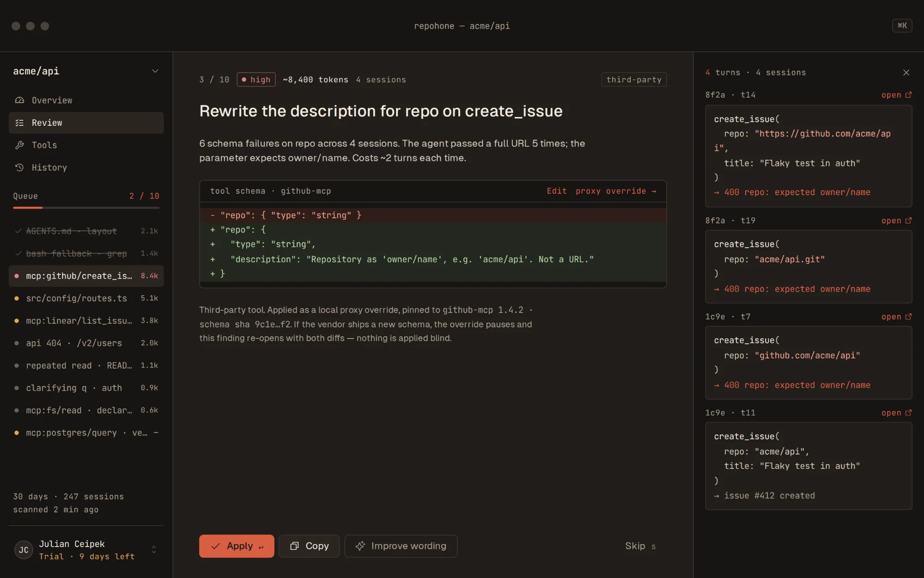Click the sparkle icon on Improve wording
The image size is (924, 578).
360,546
